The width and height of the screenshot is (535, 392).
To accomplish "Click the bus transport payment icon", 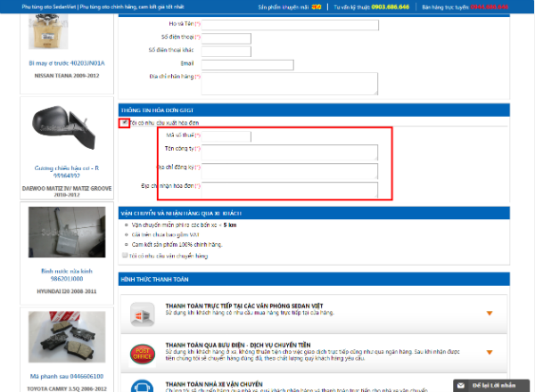I will pyautogui.click(x=143, y=386).
